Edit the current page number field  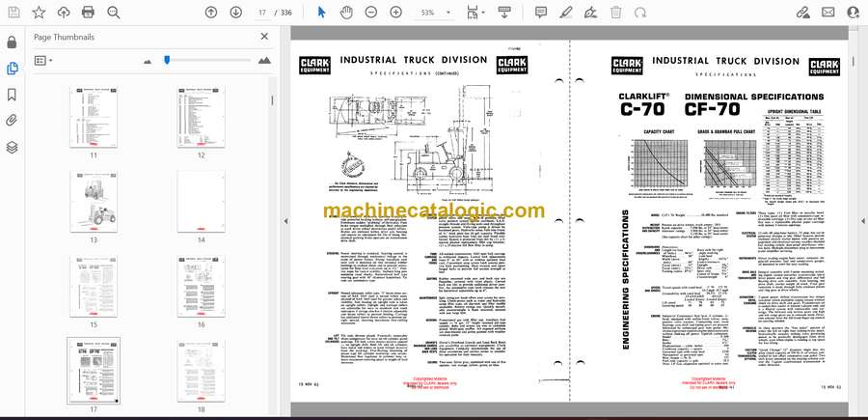(262, 13)
